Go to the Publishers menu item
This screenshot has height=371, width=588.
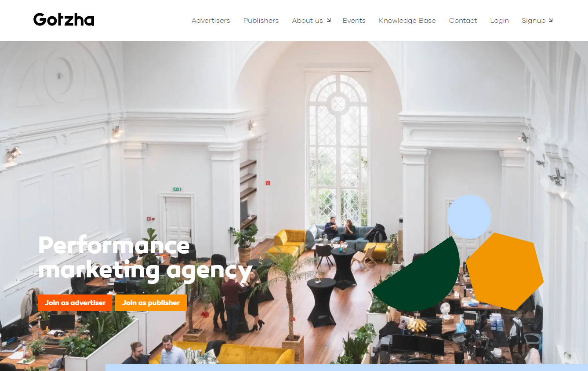click(261, 21)
